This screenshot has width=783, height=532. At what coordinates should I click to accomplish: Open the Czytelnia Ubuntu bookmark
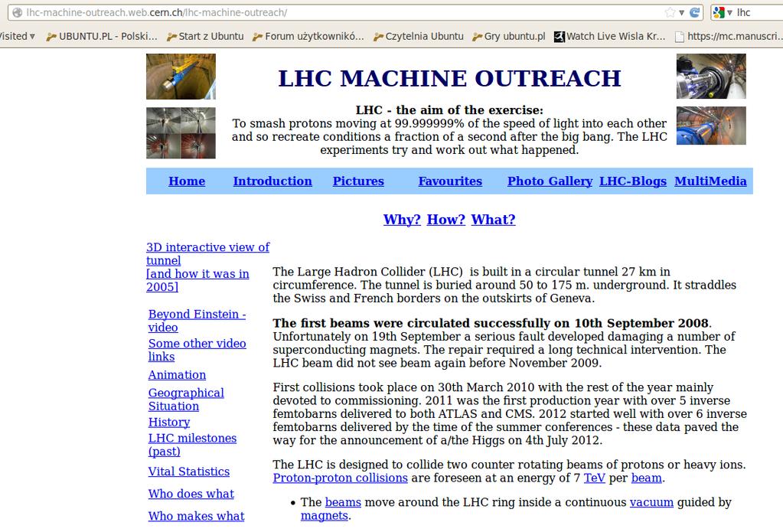click(x=419, y=36)
